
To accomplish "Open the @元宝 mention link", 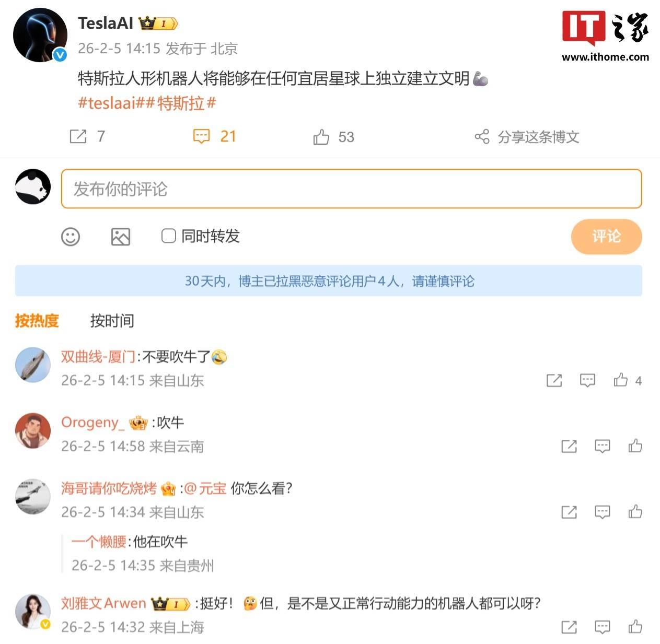I will [x=205, y=488].
